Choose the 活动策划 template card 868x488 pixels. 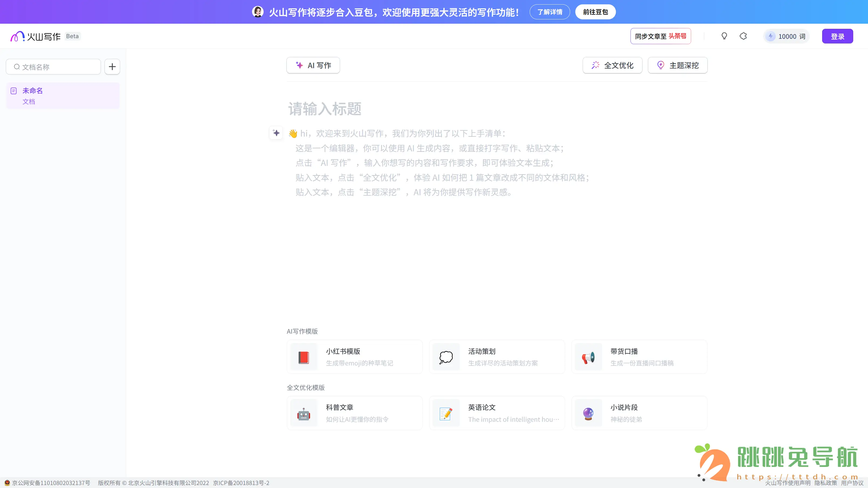[x=497, y=357]
